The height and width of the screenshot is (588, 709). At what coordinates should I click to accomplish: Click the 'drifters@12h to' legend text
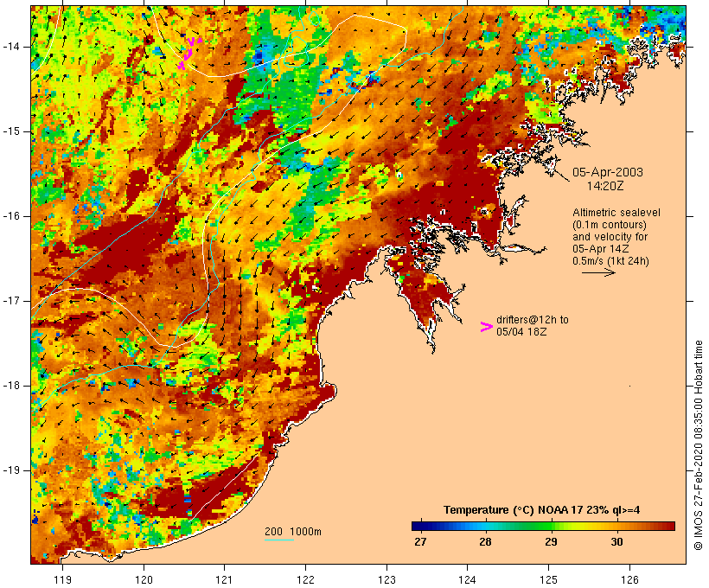[x=533, y=320]
